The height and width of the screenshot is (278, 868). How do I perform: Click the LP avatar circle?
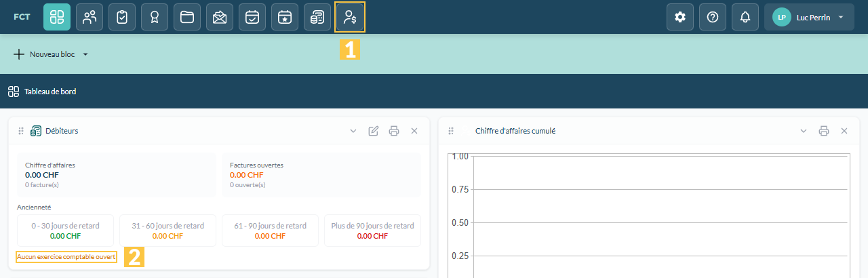782,17
